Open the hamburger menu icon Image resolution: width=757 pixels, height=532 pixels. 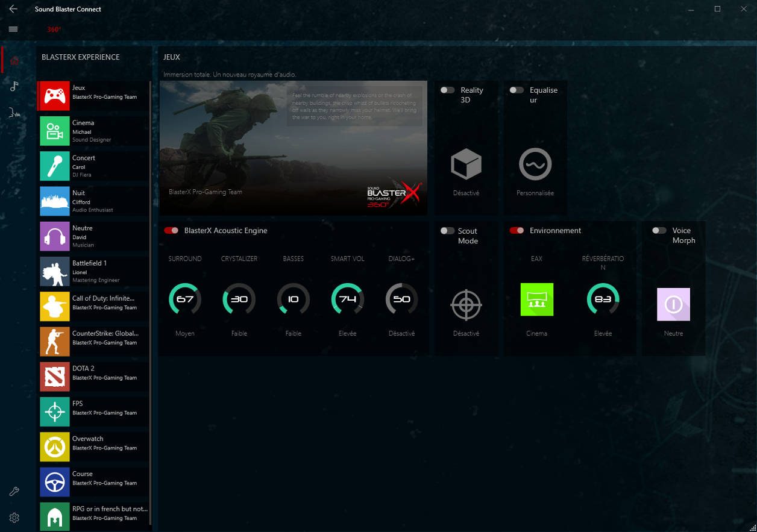(x=13, y=29)
